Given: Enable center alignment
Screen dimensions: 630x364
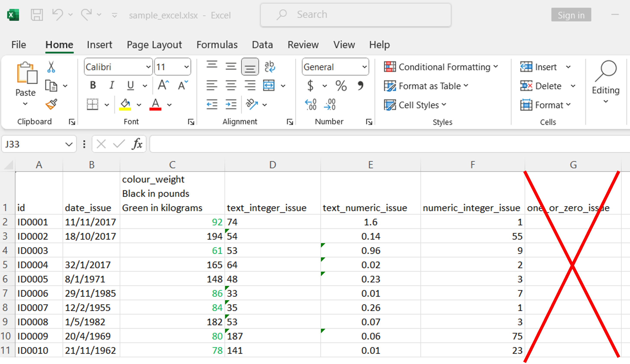Looking at the screenshot, I should [x=231, y=85].
